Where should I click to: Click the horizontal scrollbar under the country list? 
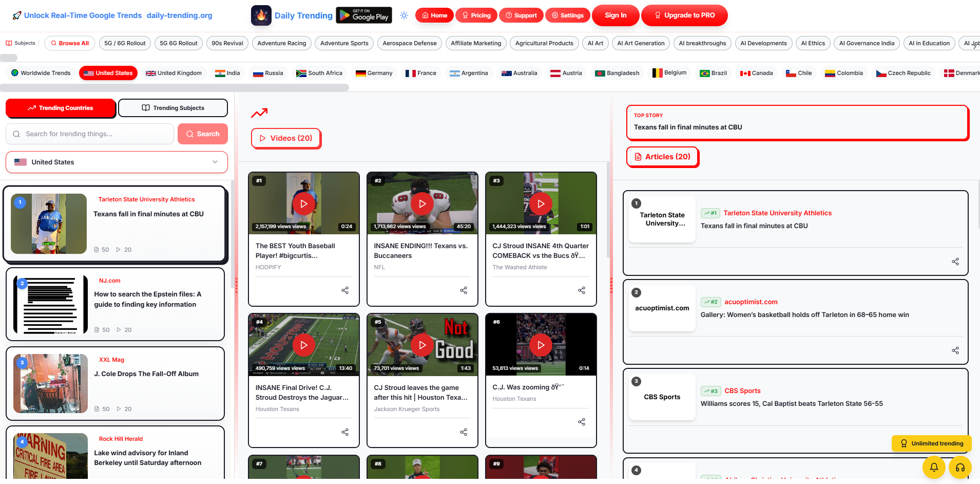click(175, 88)
